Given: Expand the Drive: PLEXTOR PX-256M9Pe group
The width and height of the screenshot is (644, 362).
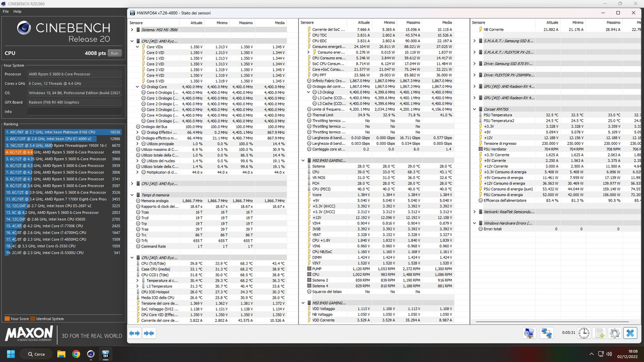Looking at the screenshot, I should point(474,75).
